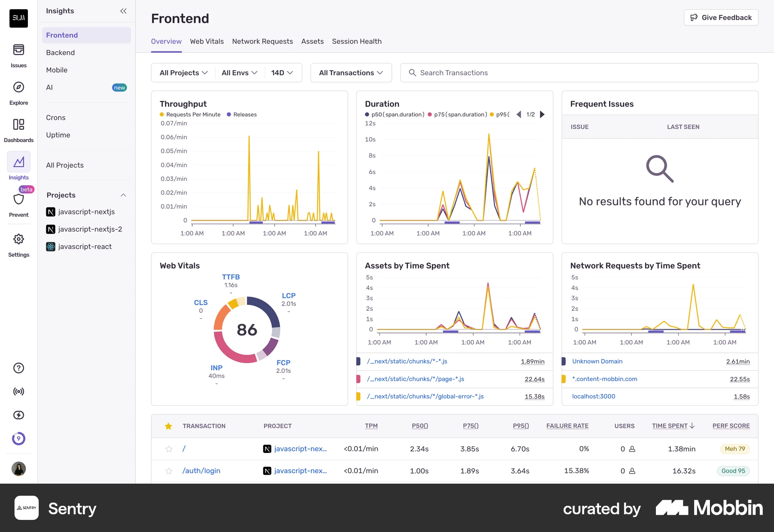This screenshot has width=774, height=532.
Task: Open the help question mark icon
Action: click(x=19, y=368)
